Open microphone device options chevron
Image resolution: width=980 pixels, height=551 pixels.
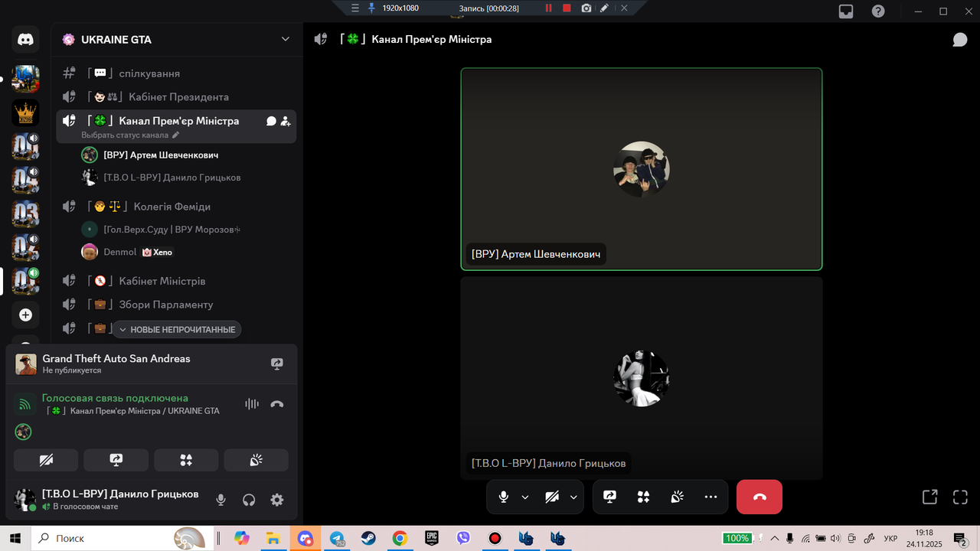click(x=524, y=497)
